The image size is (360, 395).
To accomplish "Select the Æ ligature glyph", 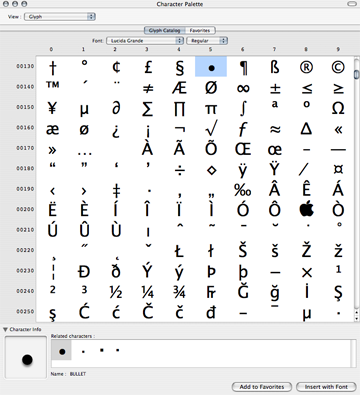I will (179, 88).
